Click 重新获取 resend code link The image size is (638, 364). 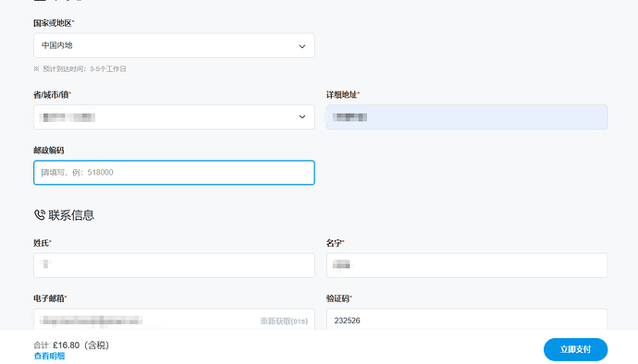[x=284, y=322]
